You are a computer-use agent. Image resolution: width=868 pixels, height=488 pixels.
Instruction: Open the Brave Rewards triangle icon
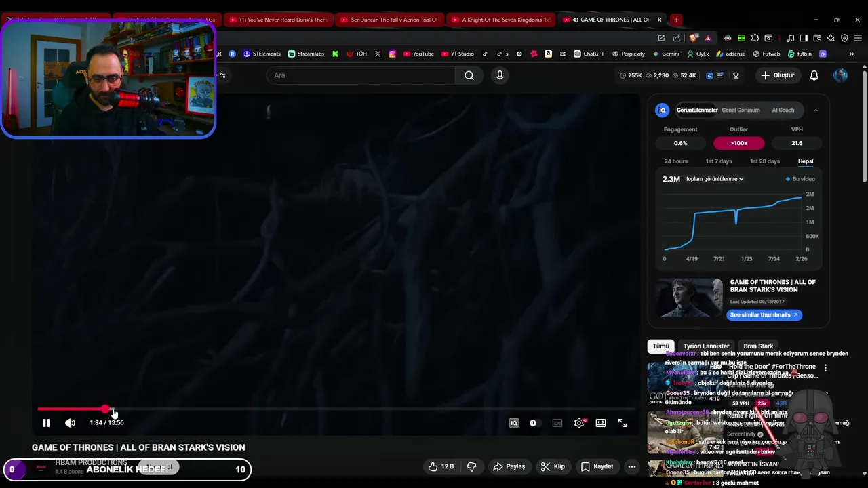click(x=708, y=38)
